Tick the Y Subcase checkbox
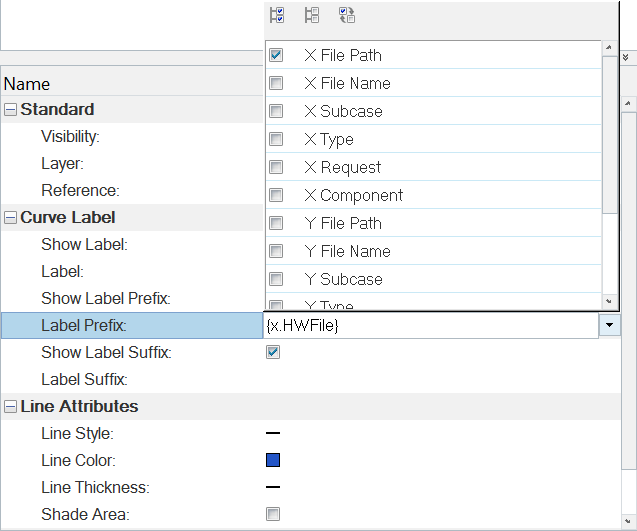Image resolution: width=637 pixels, height=531 pixels. coord(276,279)
